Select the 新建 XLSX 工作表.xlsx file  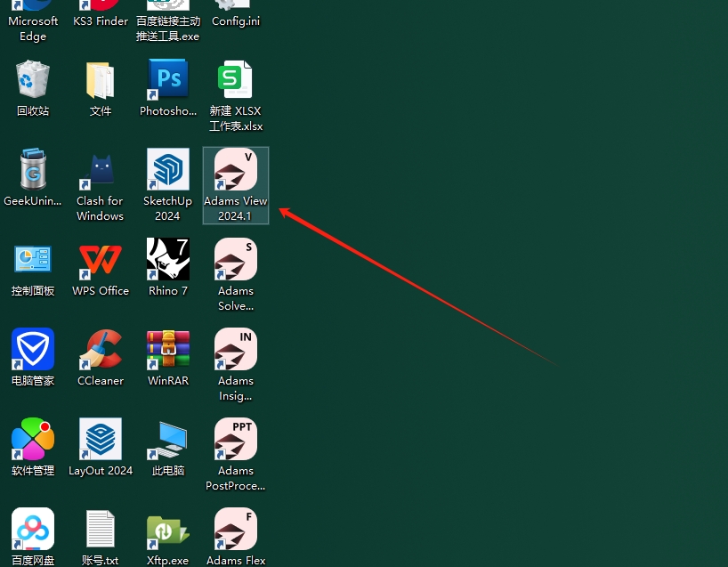[x=236, y=81]
